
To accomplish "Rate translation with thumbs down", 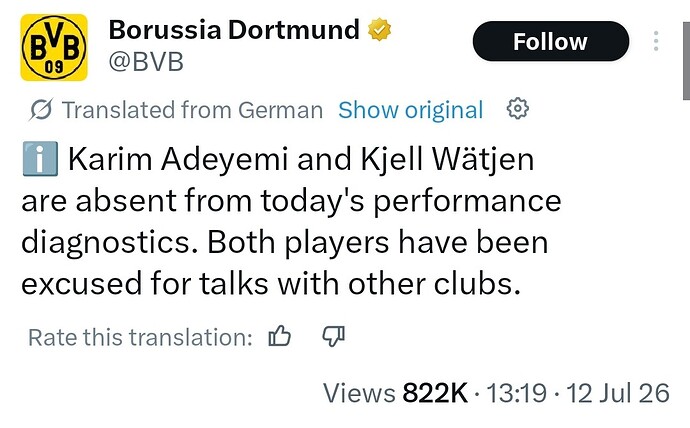I will click(333, 337).
